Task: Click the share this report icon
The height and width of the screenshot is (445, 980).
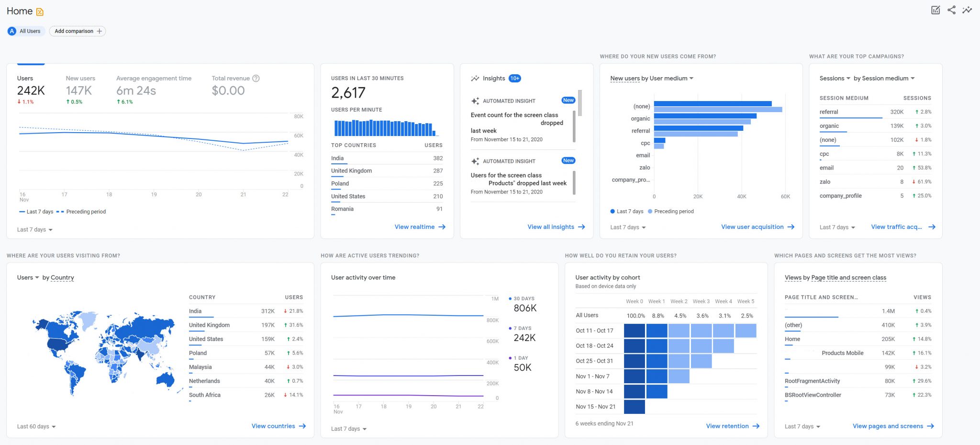Action: coord(952,10)
